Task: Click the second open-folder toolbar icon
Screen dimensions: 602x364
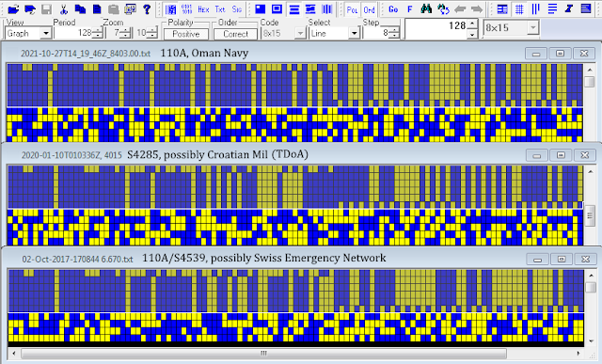Action: point(30,8)
